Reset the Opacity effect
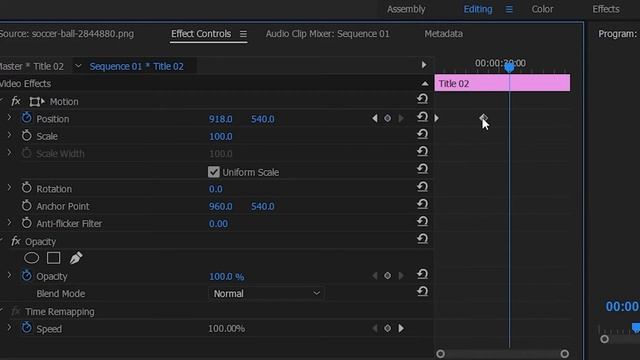 tap(422, 239)
